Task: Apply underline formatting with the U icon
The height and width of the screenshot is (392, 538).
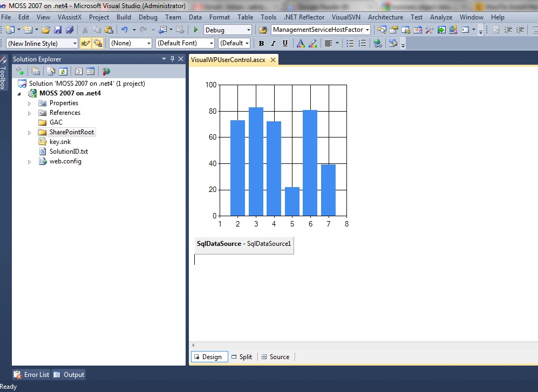Action: [285, 43]
